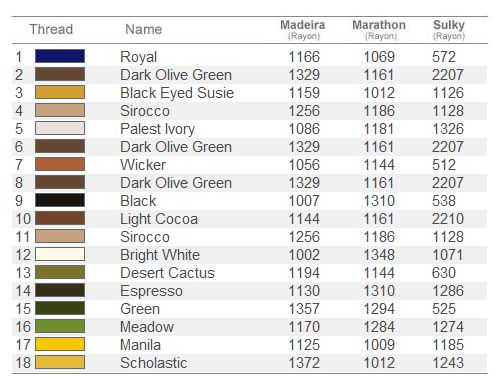Select the Sulky column header
Viewport: 500px width, 384px height.
(x=449, y=29)
